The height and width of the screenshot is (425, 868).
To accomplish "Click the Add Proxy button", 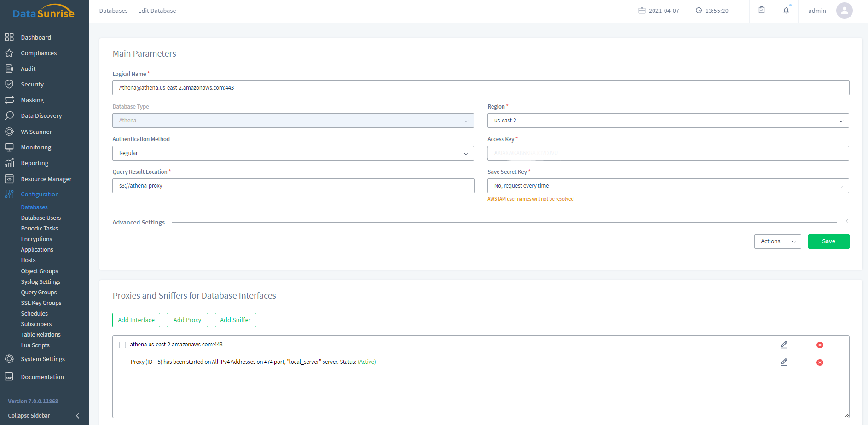I will click(x=187, y=320).
